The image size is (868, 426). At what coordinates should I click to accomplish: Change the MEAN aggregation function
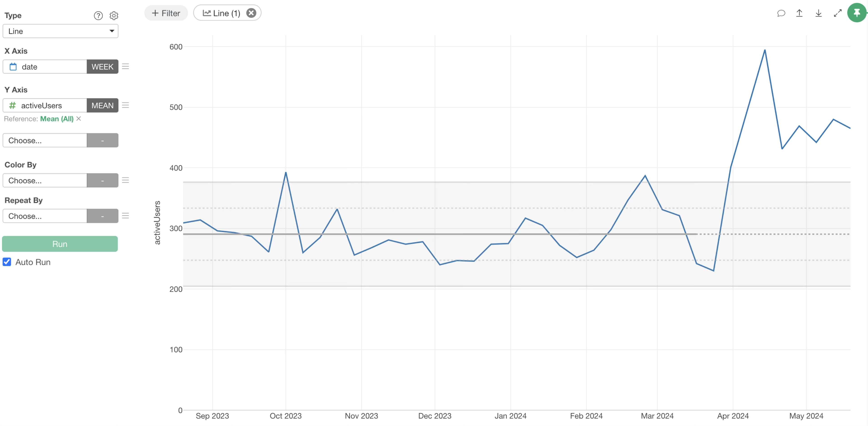pyautogui.click(x=102, y=105)
